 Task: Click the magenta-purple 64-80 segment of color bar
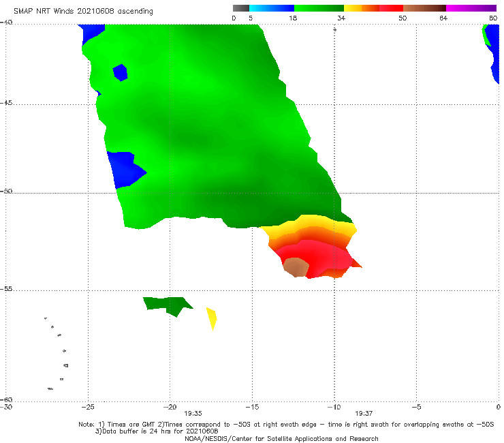pos(471,8)
